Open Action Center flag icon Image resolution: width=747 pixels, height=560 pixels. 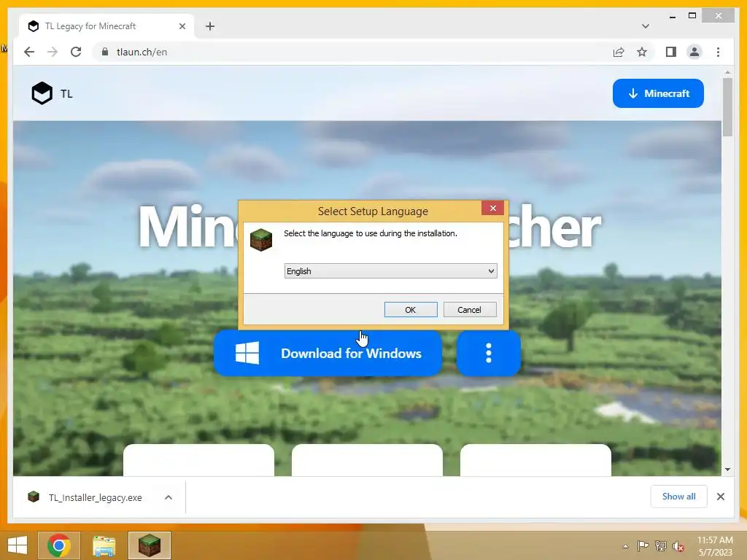pyautogui.click(x=643, y=546)
